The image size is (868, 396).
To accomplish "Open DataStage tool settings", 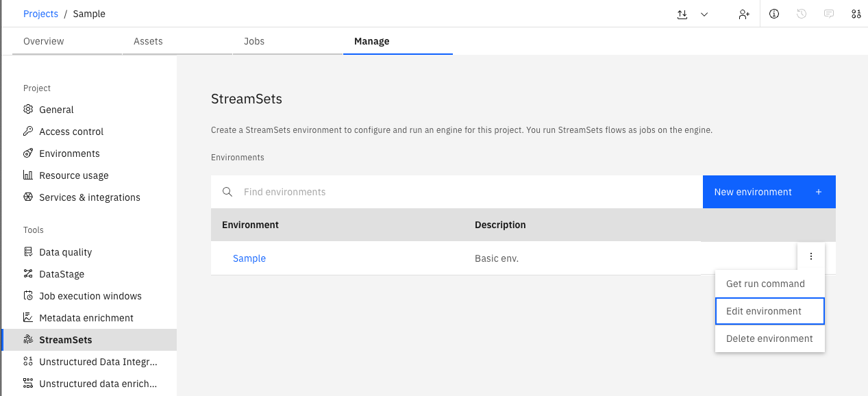I will click(x=89, y=274).
